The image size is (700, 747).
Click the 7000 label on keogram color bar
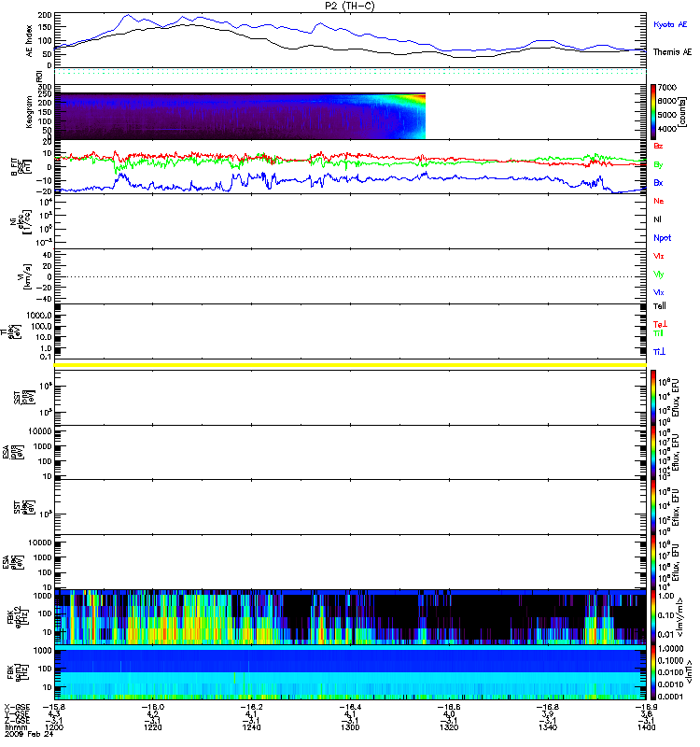point(666,88)
